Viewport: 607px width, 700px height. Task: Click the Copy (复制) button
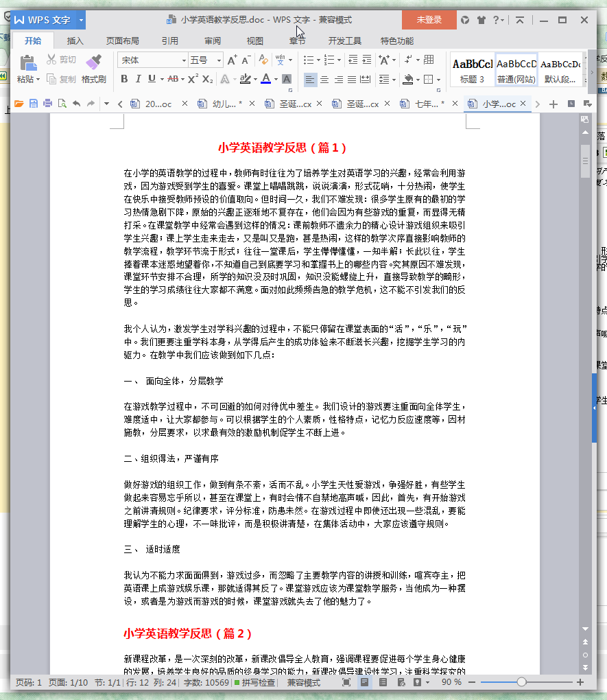tap(61, 79)
